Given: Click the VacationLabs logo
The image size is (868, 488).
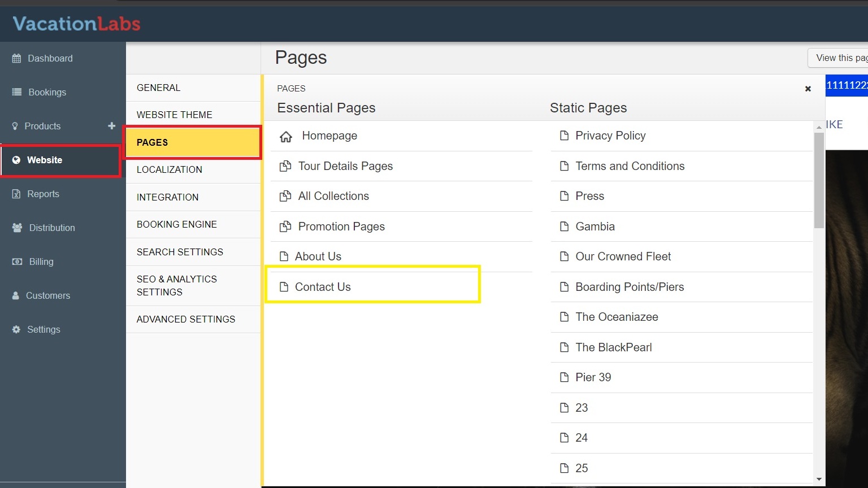Looking at the screenshot, I should (76, 24).
